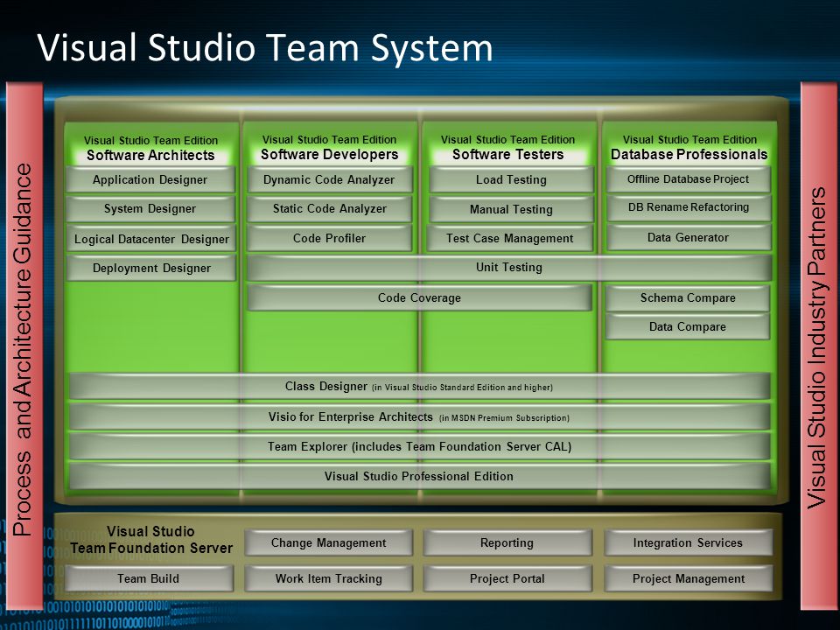Click Visual Studio Industry Partners sidebar

pyautogui.click(x=818, y=346)
